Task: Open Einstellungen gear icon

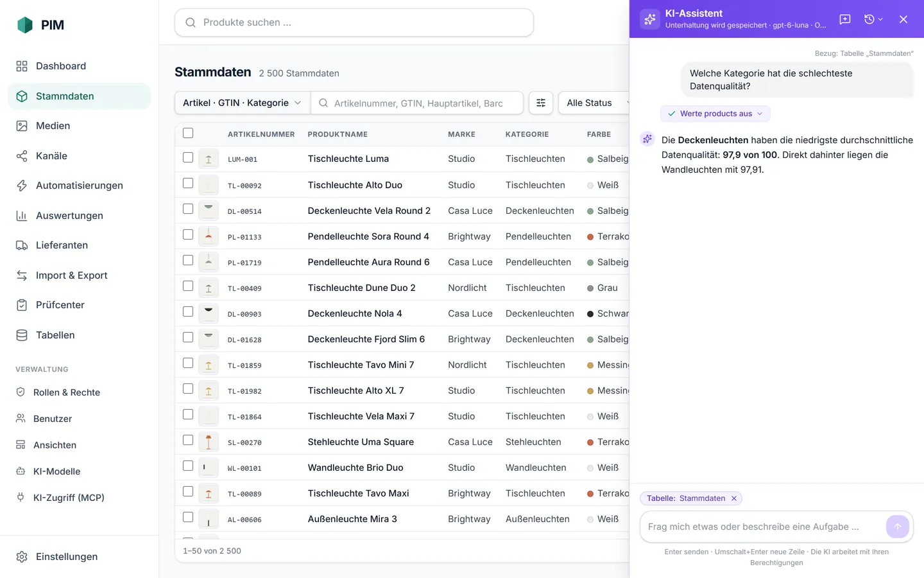Action: [x=22, y=557]
